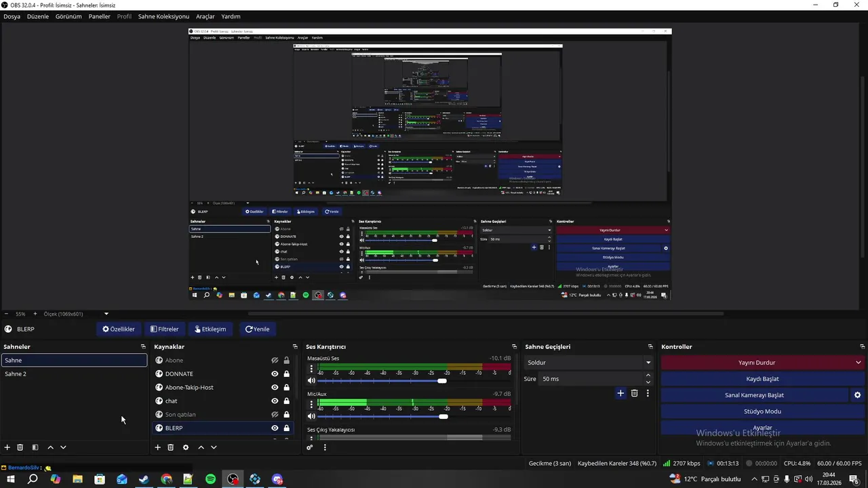The image size is (868, 488).
Task: Add a new scene with plus icon in Sahneler
Action: click(x=7, y=447)
